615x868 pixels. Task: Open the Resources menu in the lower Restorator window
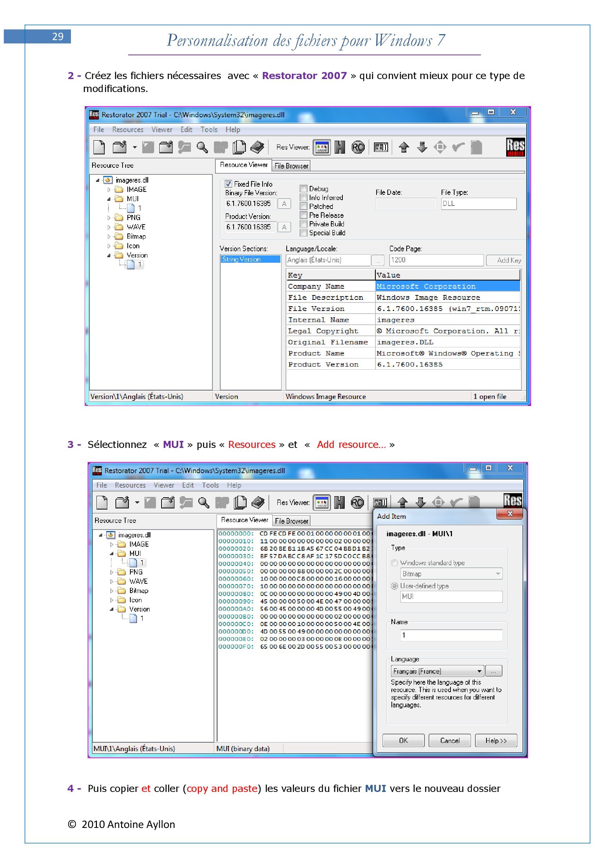pos(130,485)
